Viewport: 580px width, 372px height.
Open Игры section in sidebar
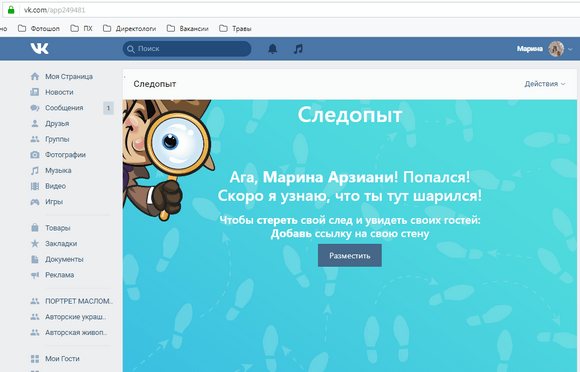54,202
